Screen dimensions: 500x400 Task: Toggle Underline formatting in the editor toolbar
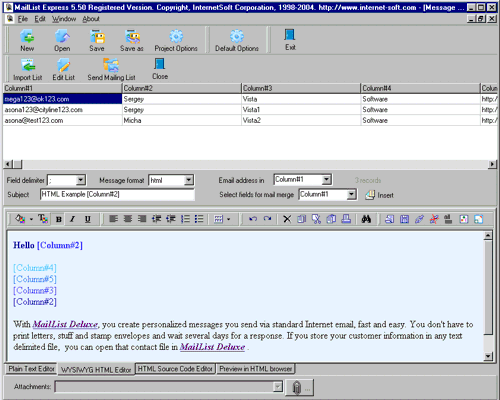point(87,219)
